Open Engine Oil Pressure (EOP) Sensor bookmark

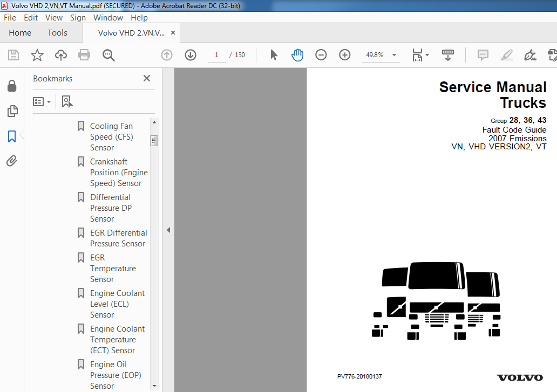[116, 375]
